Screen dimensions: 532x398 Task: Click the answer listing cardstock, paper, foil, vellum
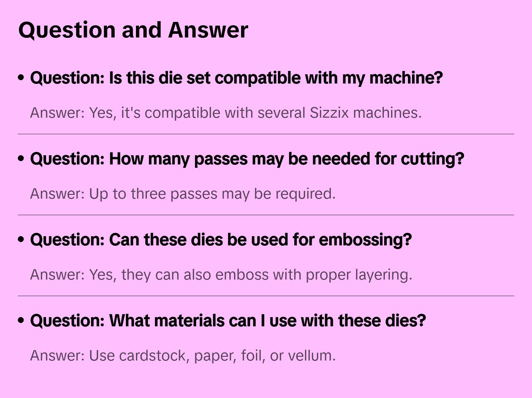click(183, 356)
